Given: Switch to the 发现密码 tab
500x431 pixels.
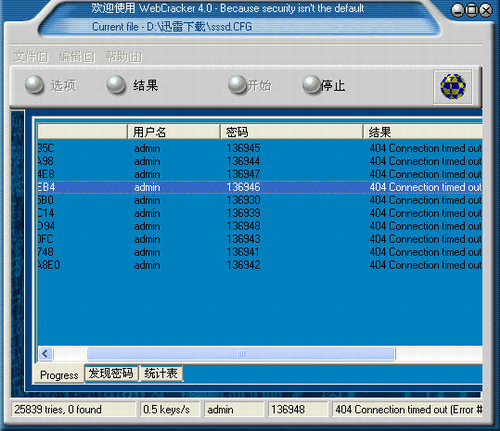Looking at the screenshot, I should [111, 373].
